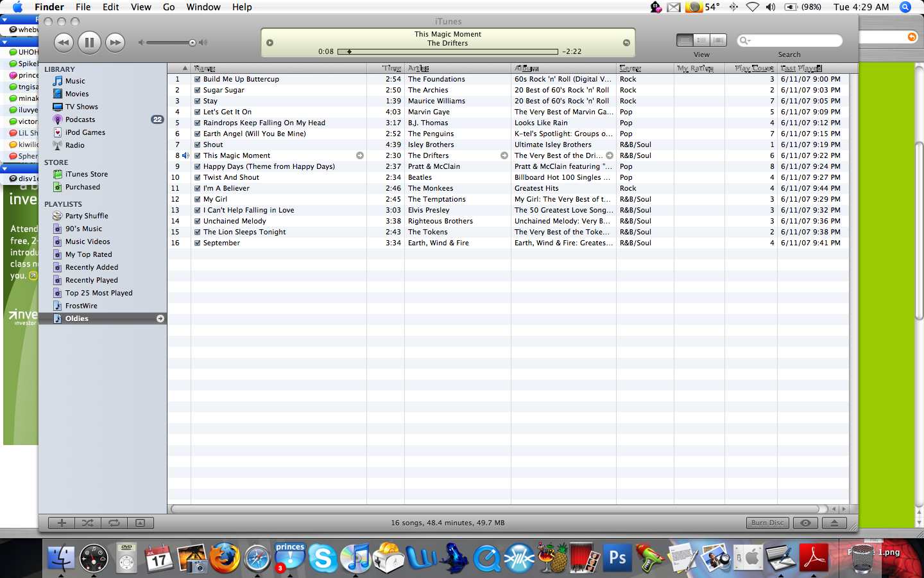
Task: Uncheck the Build Me Up Buttercup checkbox
Action: pos(198,80)
